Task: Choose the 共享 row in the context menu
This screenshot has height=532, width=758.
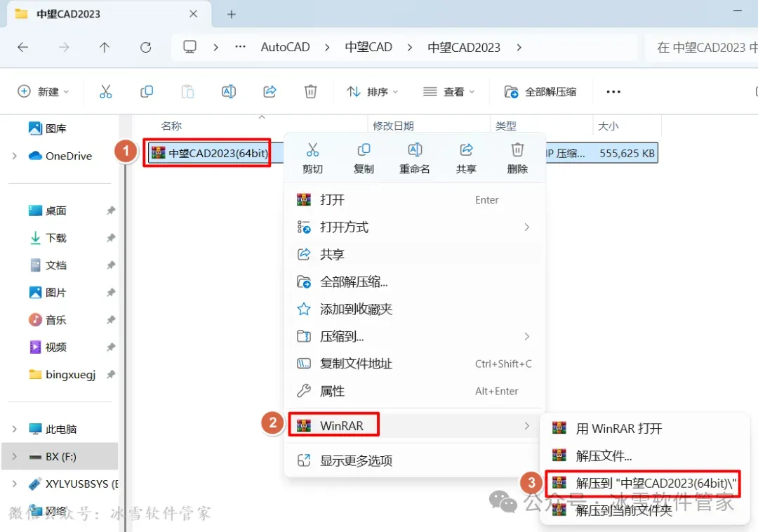Action: [x=414, y=254]
